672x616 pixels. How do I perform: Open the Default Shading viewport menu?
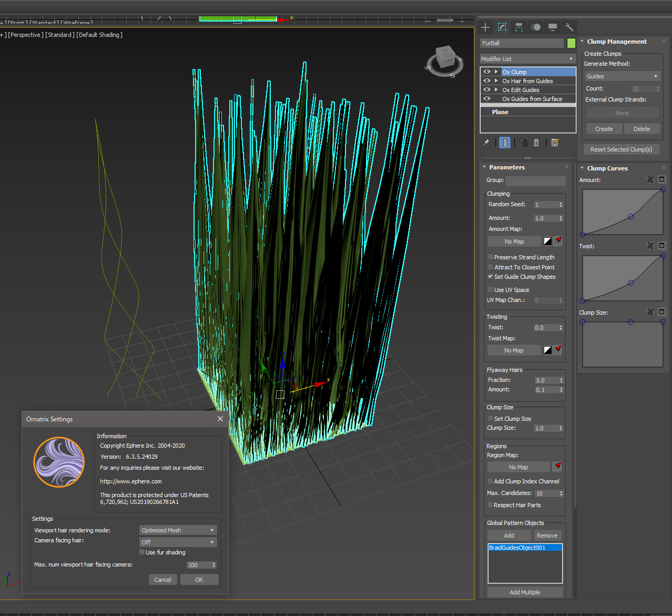click(x=99, y=35)
